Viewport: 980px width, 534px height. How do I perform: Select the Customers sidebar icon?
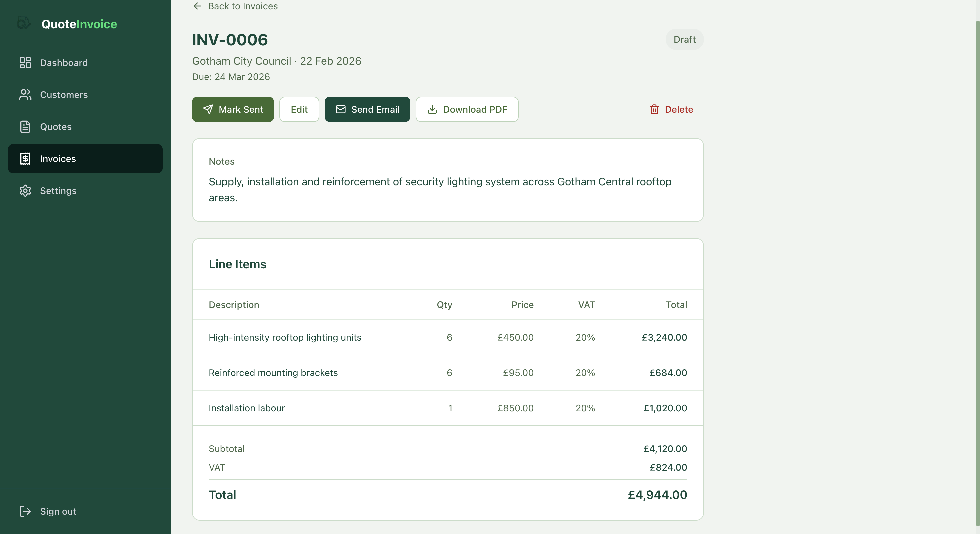pyautogui.click(x=25, y=95)
